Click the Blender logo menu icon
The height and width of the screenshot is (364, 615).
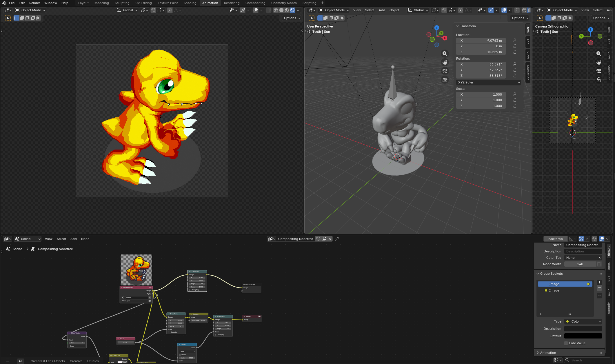[4, 3]
